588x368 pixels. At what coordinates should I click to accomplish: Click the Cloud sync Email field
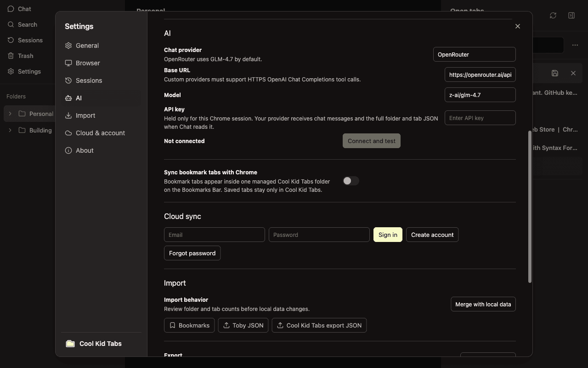(215, 235)
